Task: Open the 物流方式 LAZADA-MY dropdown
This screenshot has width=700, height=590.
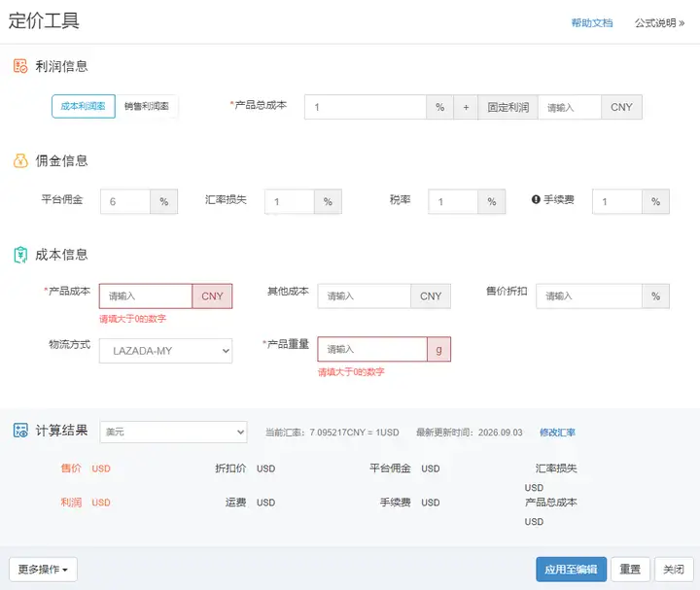Action: tap(165, 351)
